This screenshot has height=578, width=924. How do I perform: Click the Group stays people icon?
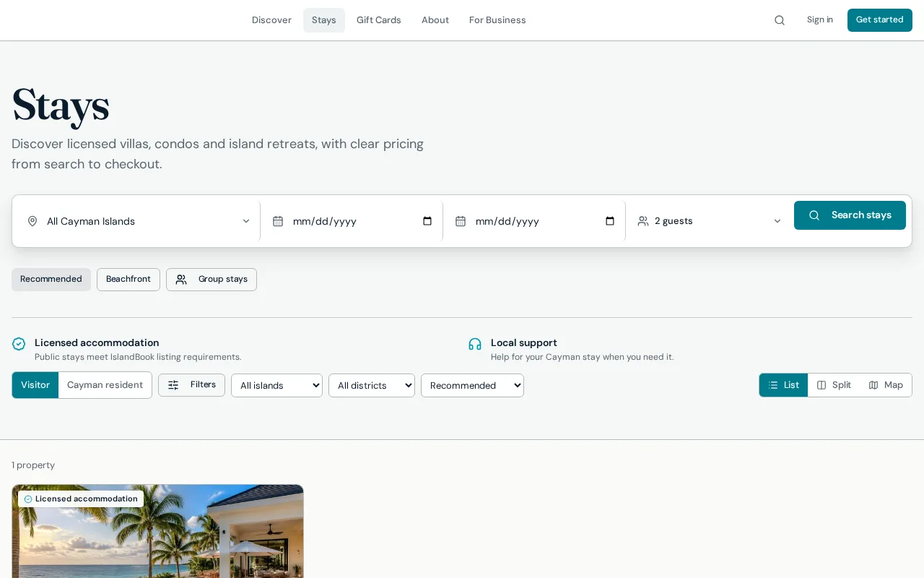pyautogui.click(x=181, y=280)
